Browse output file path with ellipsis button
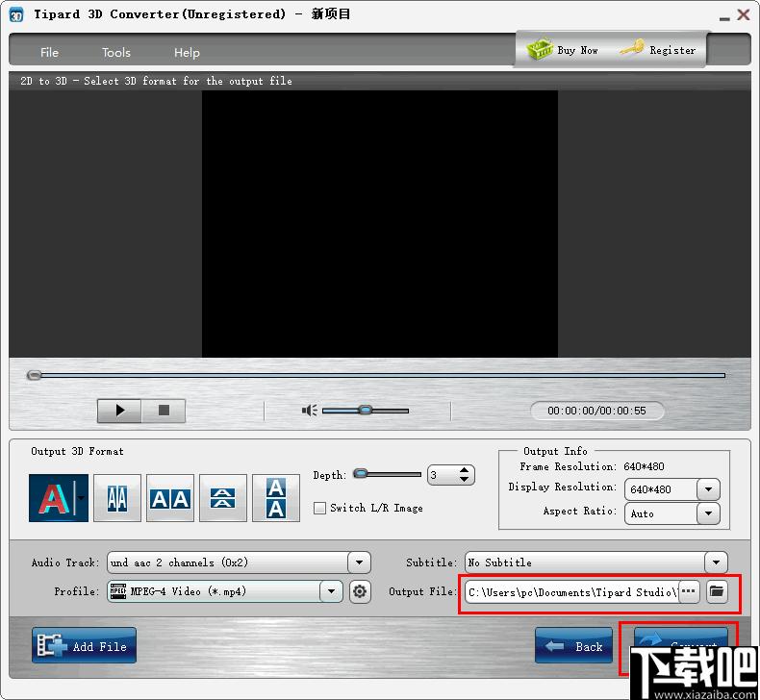 point(689,591)
